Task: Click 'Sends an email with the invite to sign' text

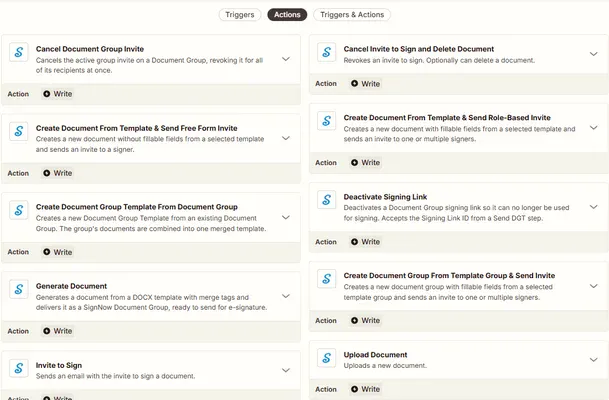Action: click(x=115, y=376)
